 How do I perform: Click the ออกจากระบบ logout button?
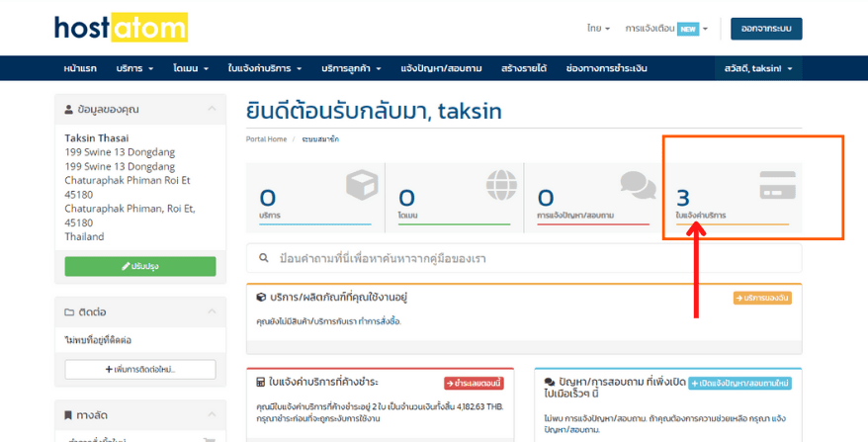coord(766,29)
